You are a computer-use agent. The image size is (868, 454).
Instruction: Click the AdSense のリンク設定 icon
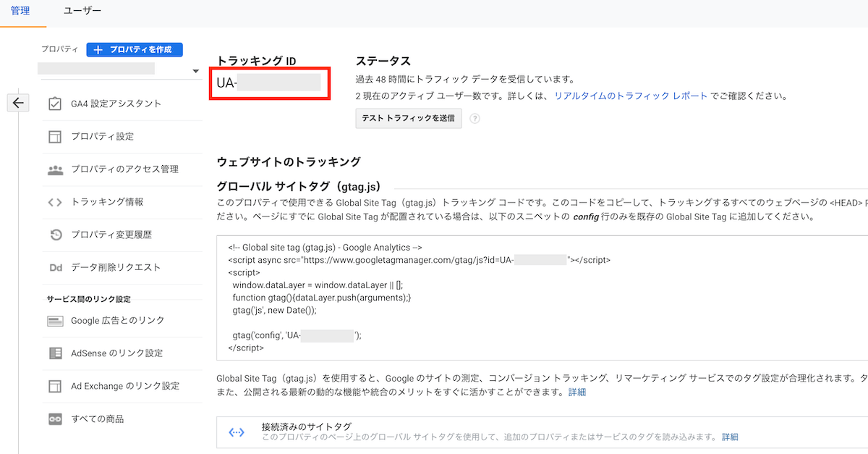tap(55, 353)
